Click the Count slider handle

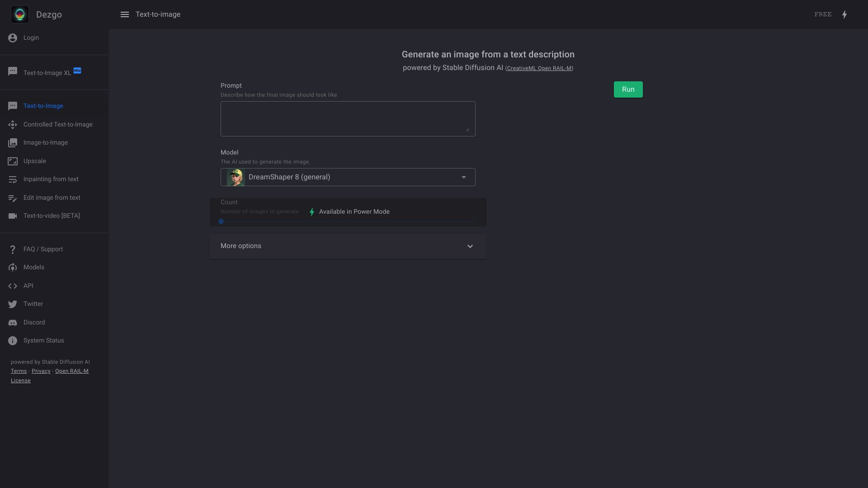coord(221,221)
